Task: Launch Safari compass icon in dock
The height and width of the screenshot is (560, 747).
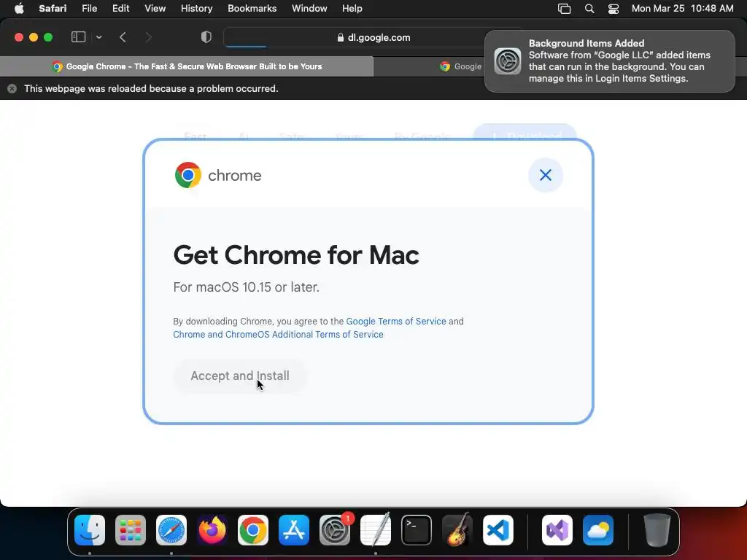Action: click(x=171, y=530)
